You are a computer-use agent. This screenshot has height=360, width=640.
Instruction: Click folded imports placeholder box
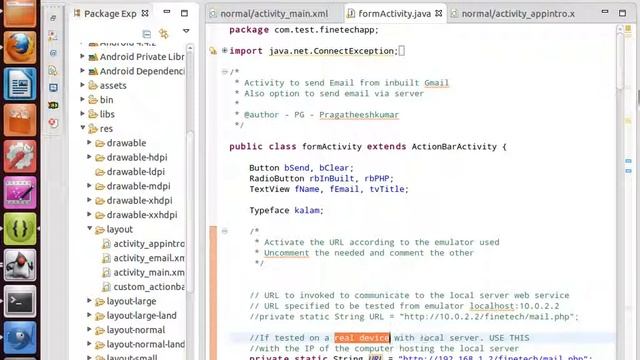[x=402, y=51]
